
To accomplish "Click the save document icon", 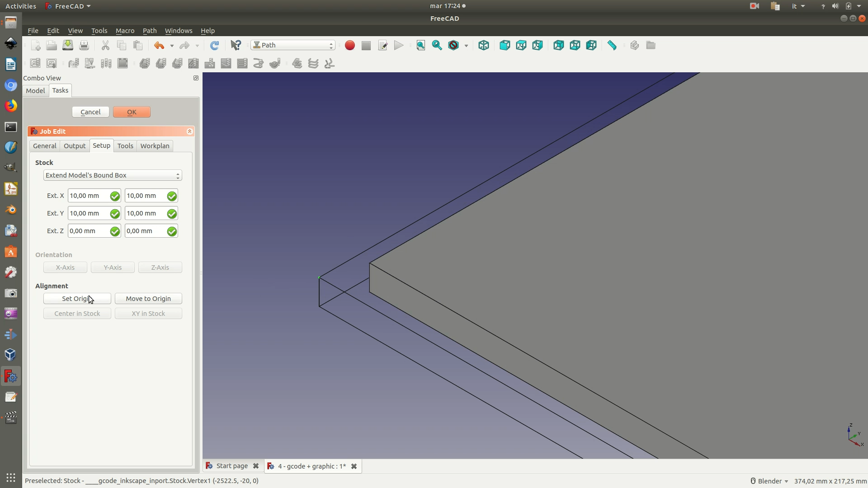I will point(68,46).
